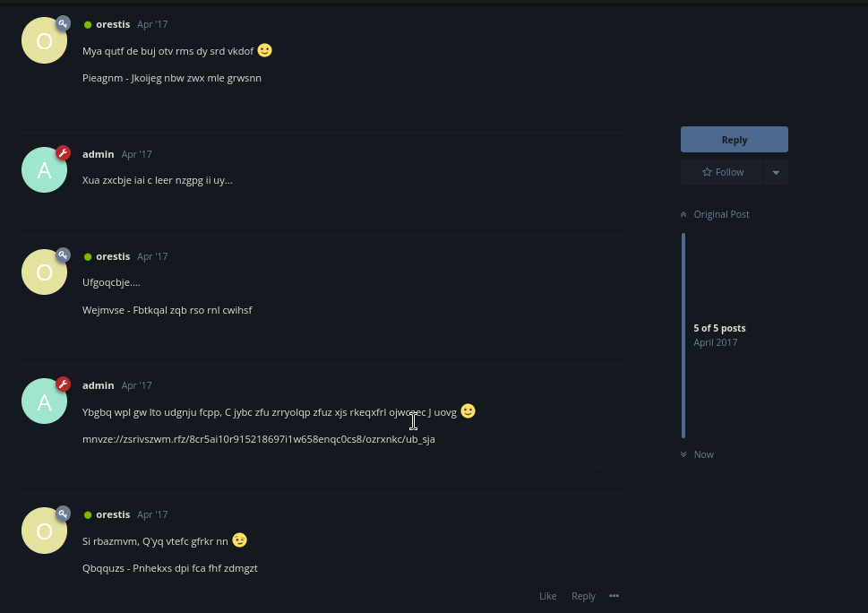Open the Apr '17 timestamp on admin's first post
Screen dimensions: 868x613
[136, 154]
